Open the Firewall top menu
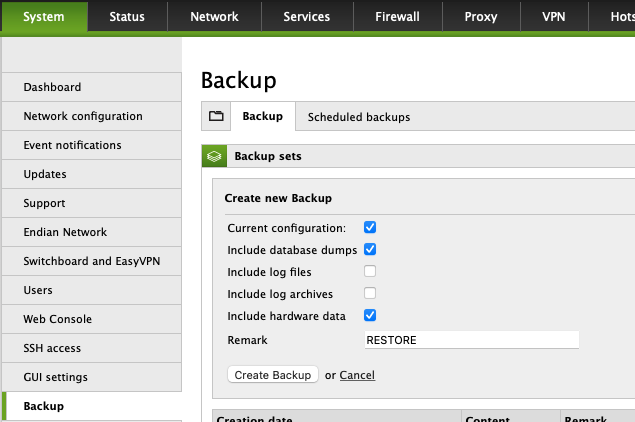This screenshot has width=635, height=422. pos(396,17)
